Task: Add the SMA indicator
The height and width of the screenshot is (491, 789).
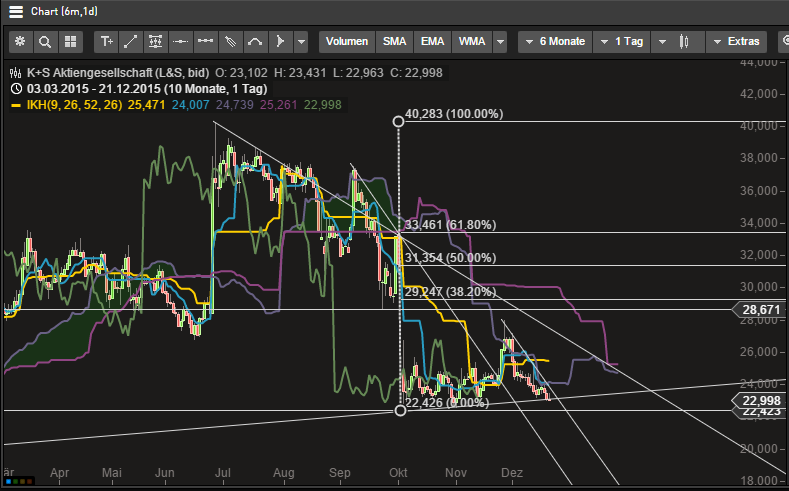Action: tap(394, 42)
